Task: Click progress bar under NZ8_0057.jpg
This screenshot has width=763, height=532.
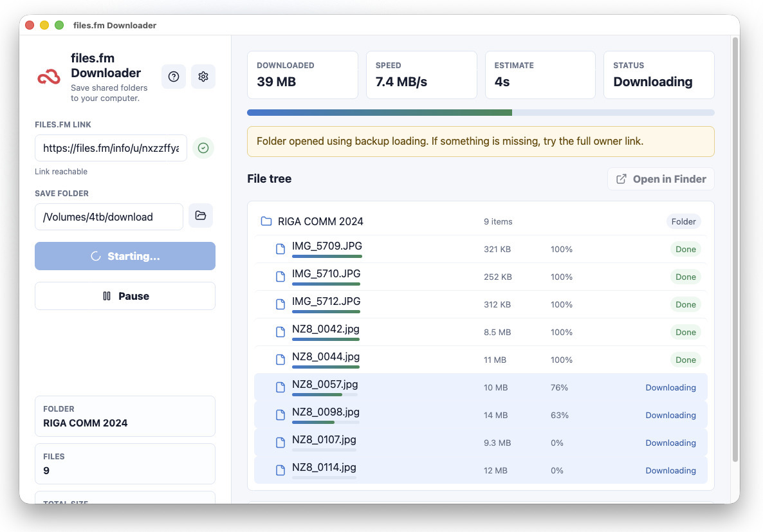Action: pyautogui.click(x=325, y=395)
